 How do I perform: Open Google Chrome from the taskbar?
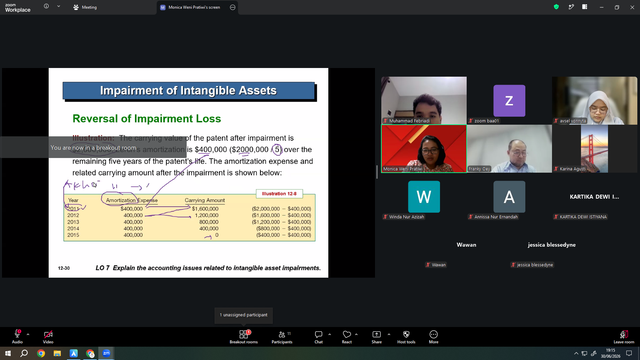[x=41, y=353]
